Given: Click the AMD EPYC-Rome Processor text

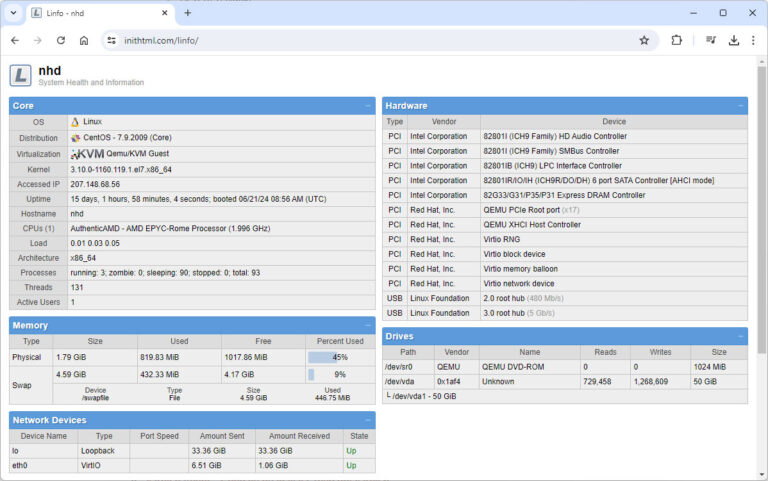Looking at the screenshot, I should click(x=170, y=228).
